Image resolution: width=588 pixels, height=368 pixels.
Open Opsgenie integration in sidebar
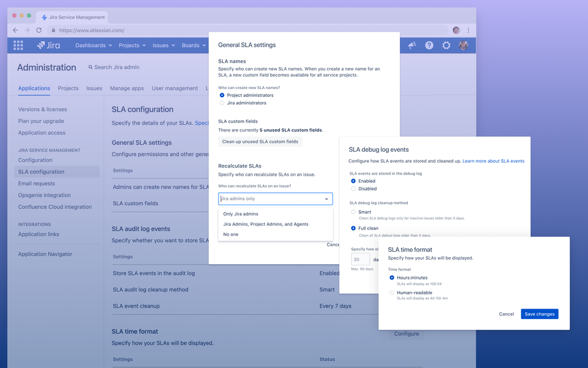click(44, 195)
